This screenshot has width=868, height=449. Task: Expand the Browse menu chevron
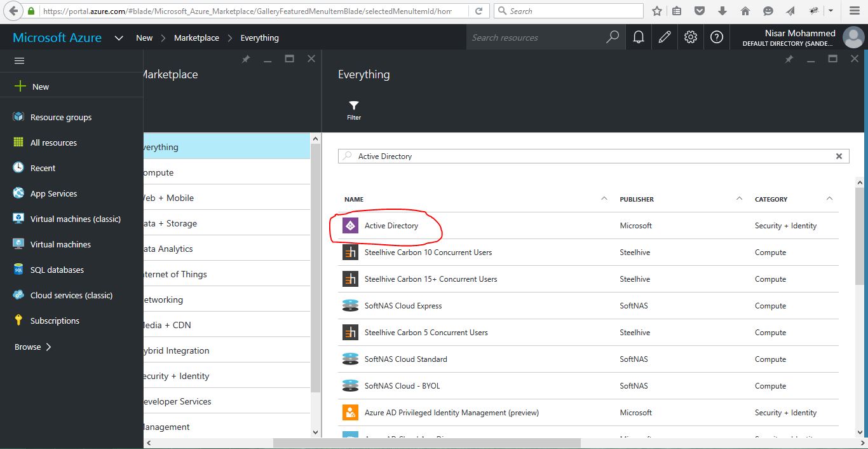pyautogui.click(x=49, y=347)
